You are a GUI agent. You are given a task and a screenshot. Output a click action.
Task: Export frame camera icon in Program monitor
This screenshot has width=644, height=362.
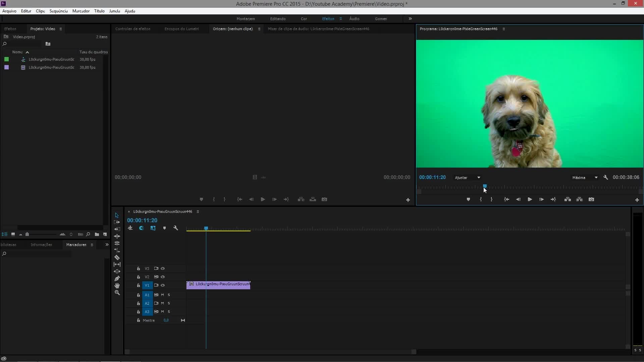pos(591,199)
